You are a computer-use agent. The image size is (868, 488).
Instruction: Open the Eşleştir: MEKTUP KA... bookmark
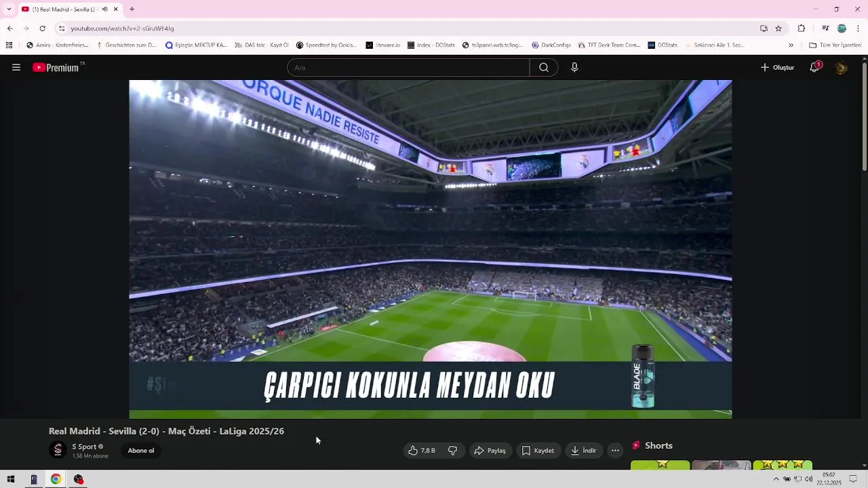196,45
